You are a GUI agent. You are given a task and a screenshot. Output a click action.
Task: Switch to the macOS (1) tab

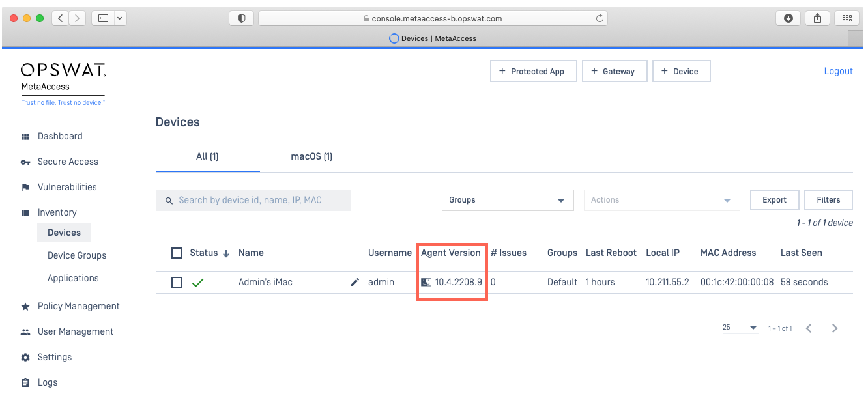(x=311, y=156)
